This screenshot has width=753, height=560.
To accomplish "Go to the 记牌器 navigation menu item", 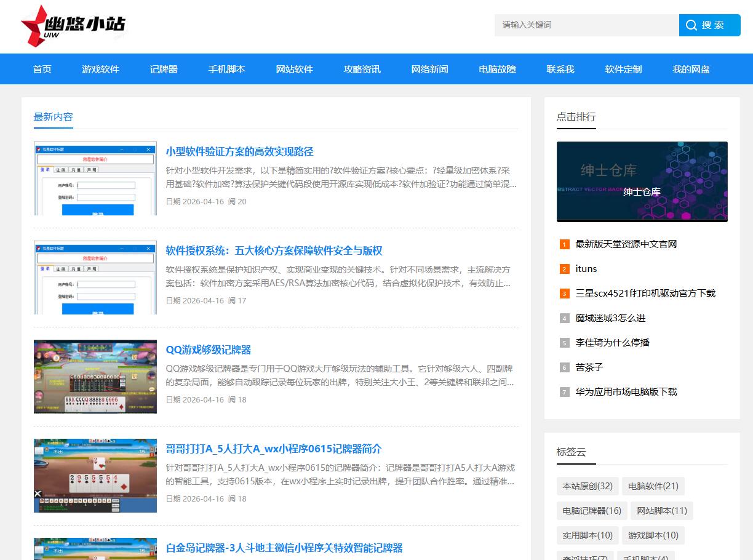I will click(x=164, y=70).
